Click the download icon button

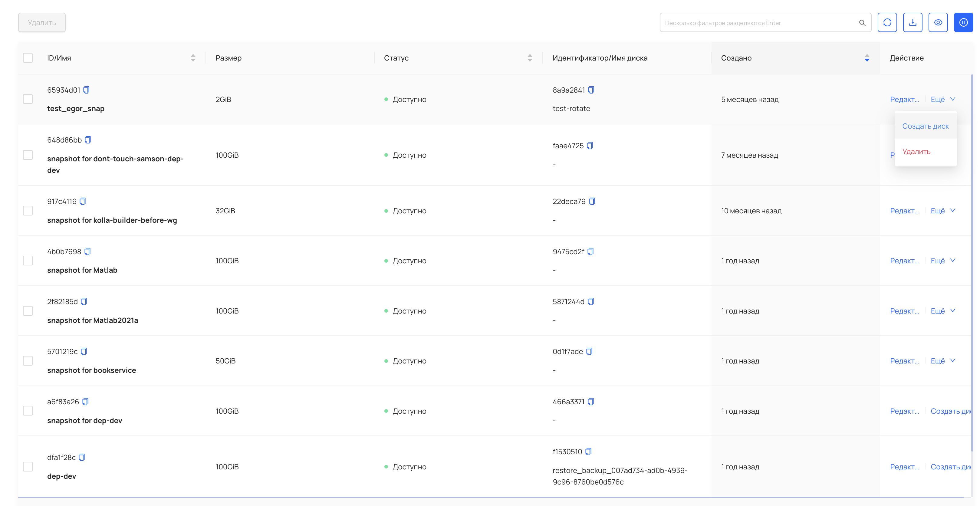click(912, 22)
